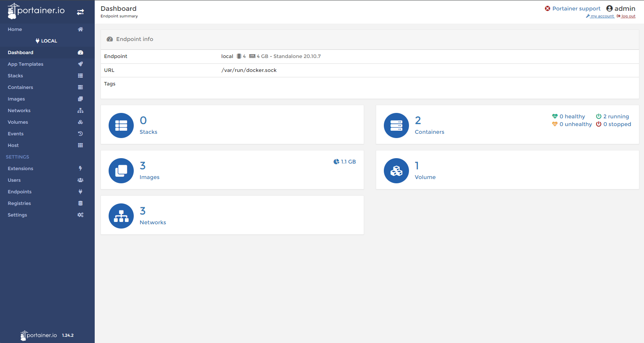The image size is (644, 343).
Task: Click the Home house icon
Action: pyautogui.click(x=80, y=29)
